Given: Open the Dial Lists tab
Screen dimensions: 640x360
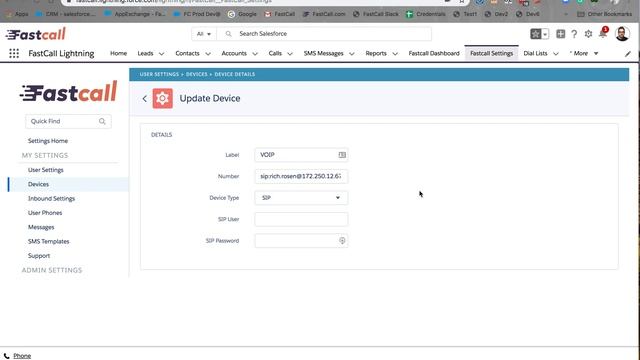Looking at the screenshot, I should (535, 53).
